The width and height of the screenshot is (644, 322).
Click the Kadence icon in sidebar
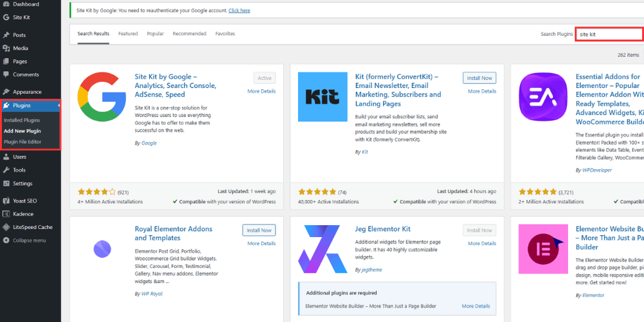click(x=6, y=214)
